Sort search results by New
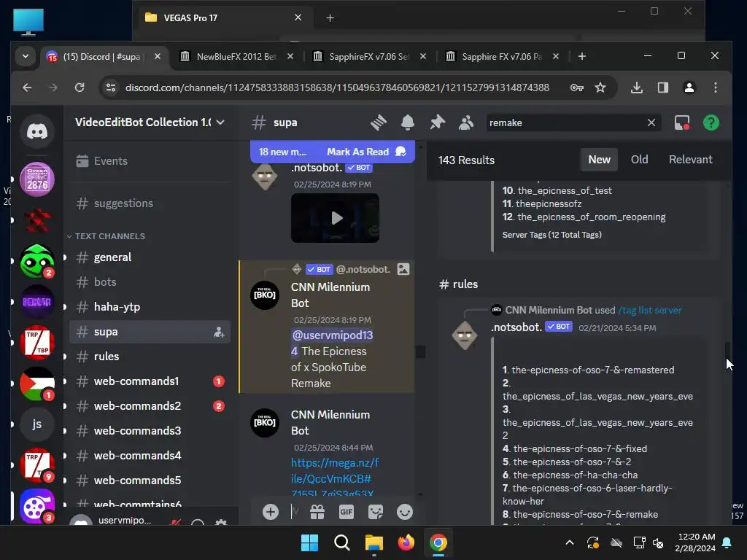 [x=600, y=160]
